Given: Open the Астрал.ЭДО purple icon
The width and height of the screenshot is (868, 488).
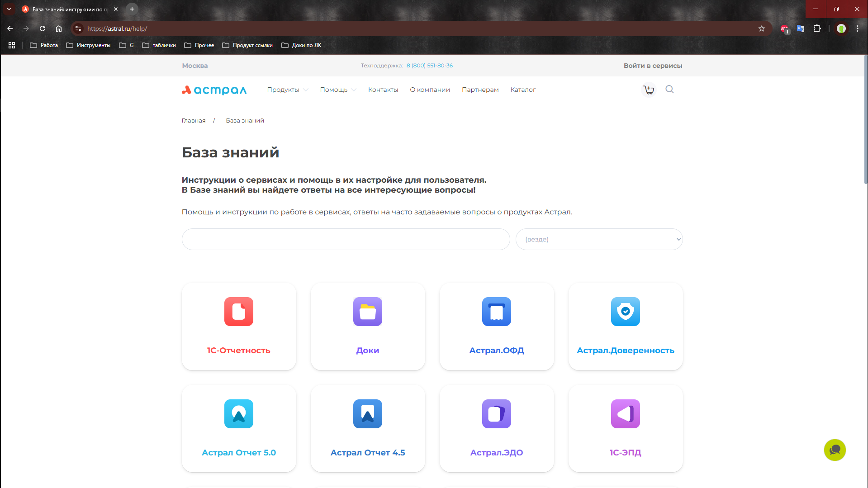Looking at the screenshot, I should pos(497,414).
